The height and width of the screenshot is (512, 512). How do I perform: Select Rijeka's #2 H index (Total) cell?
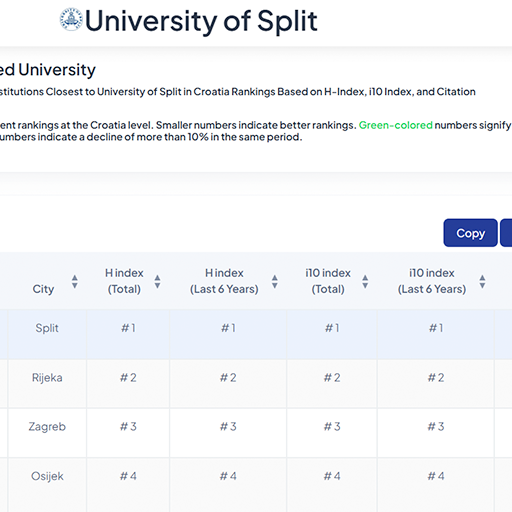(128, 384)
